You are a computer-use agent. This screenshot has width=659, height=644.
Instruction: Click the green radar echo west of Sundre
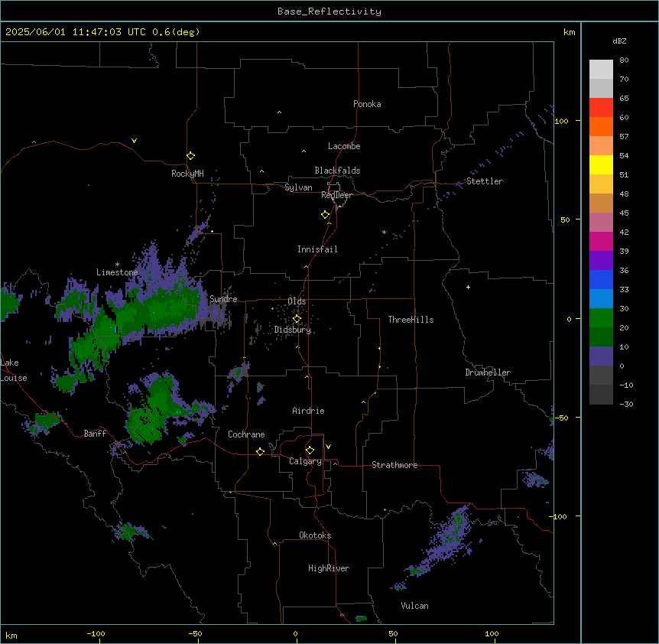(x=160, y=313)
